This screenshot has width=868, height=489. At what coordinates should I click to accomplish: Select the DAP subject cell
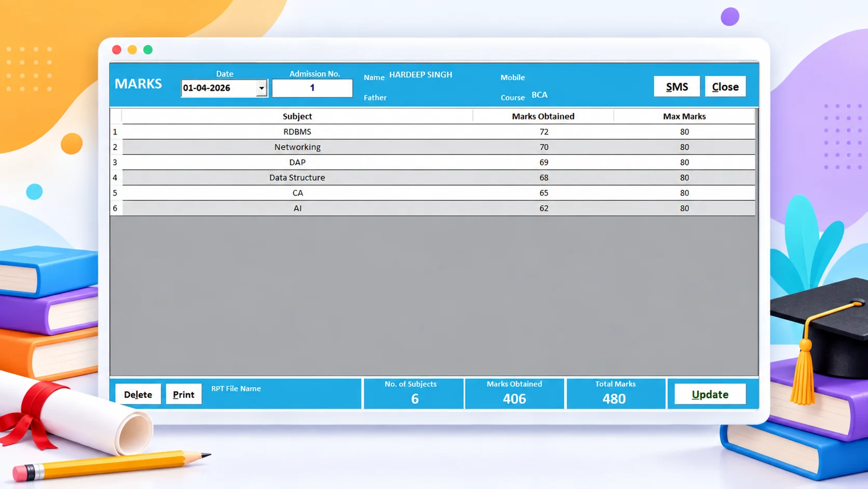click(x=297, y=162)
